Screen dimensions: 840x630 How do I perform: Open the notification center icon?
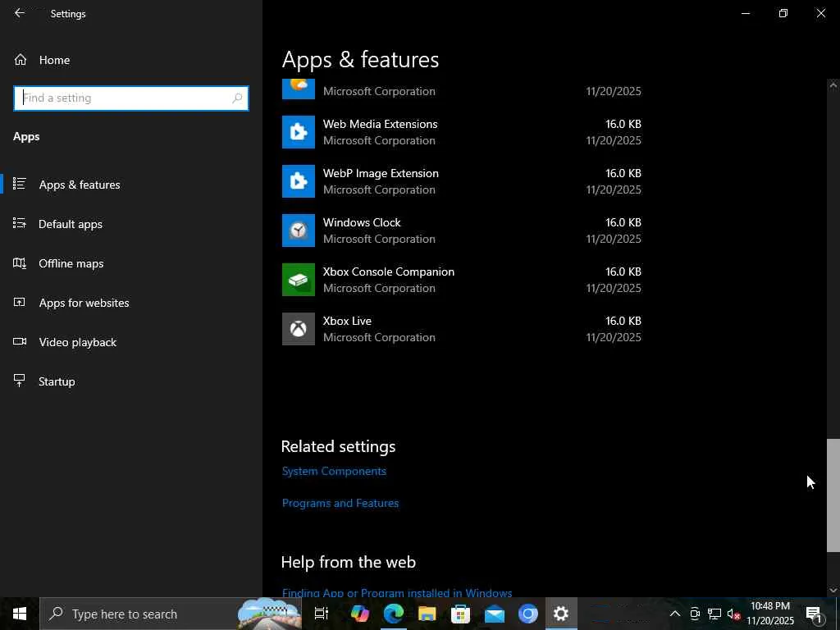coord(814,614)
